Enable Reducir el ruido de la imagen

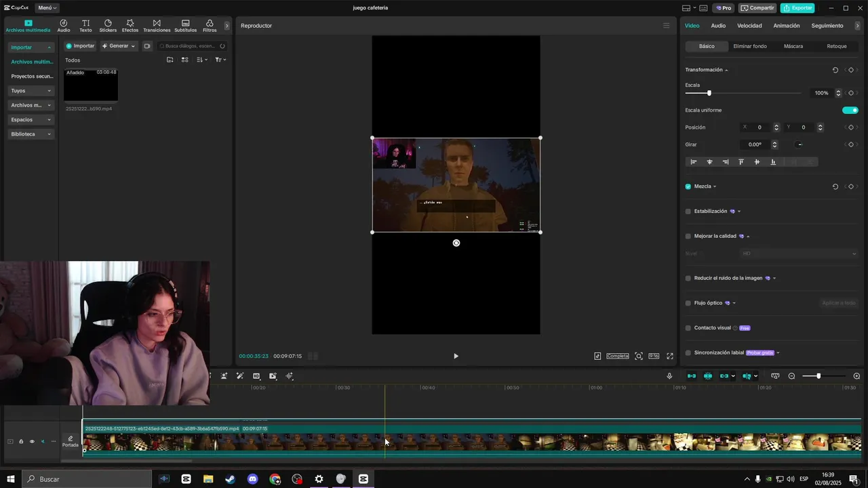(688, 278)
